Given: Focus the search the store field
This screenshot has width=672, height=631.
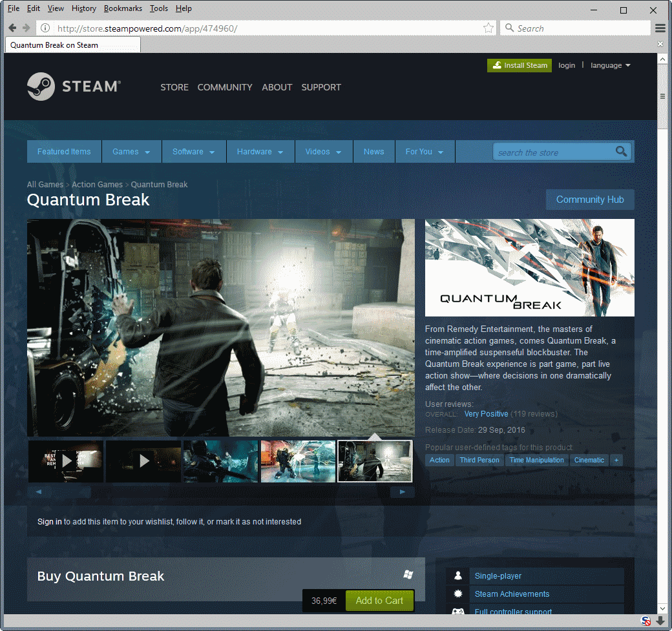Looking at the screenshot, I should (x=554, y=152).
